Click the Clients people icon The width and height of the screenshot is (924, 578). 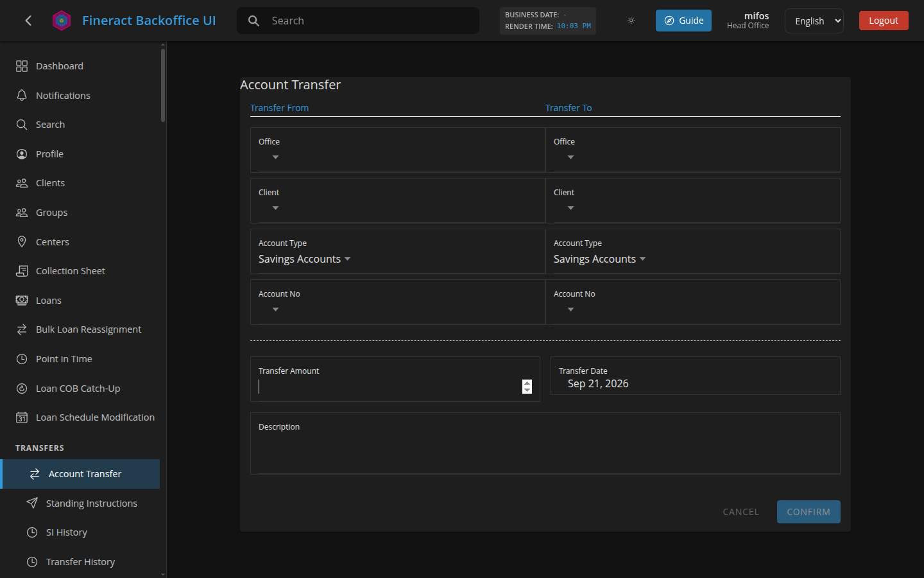point(22,183)
